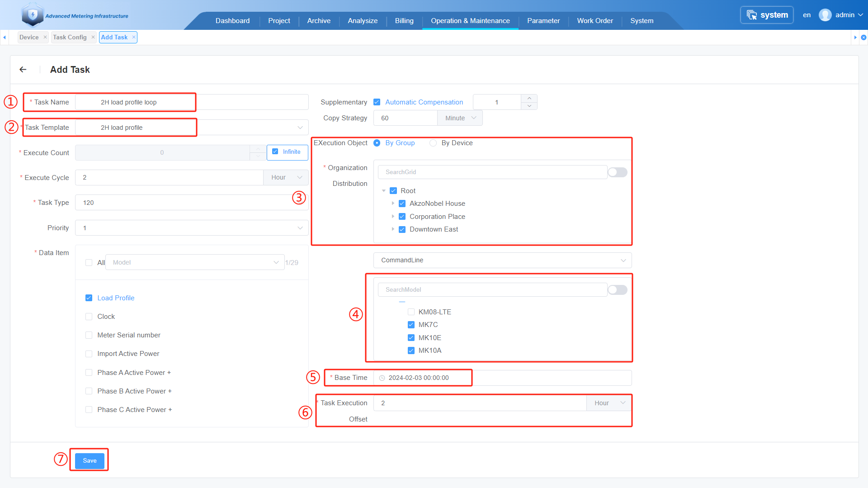Check the KM08-LTE model checkbox
The width and height of the screenshot is (868, 488).
point(411,312)
